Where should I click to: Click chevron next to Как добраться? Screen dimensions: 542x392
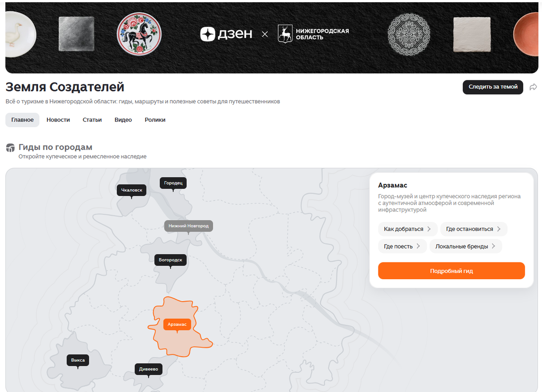(x=429, y=229)
